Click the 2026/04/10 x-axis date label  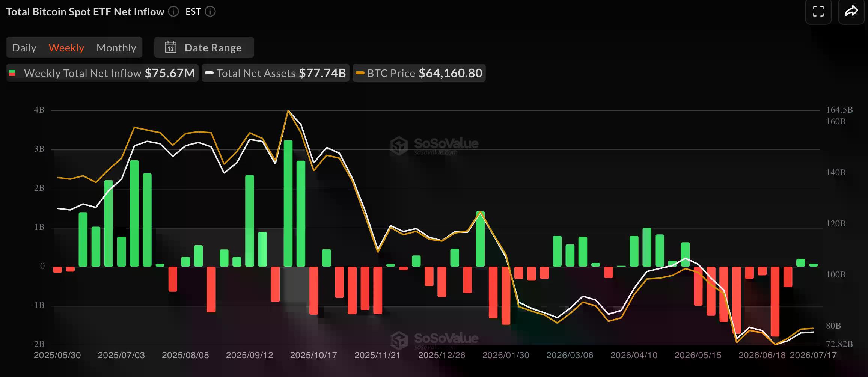(x=634, y=355)
